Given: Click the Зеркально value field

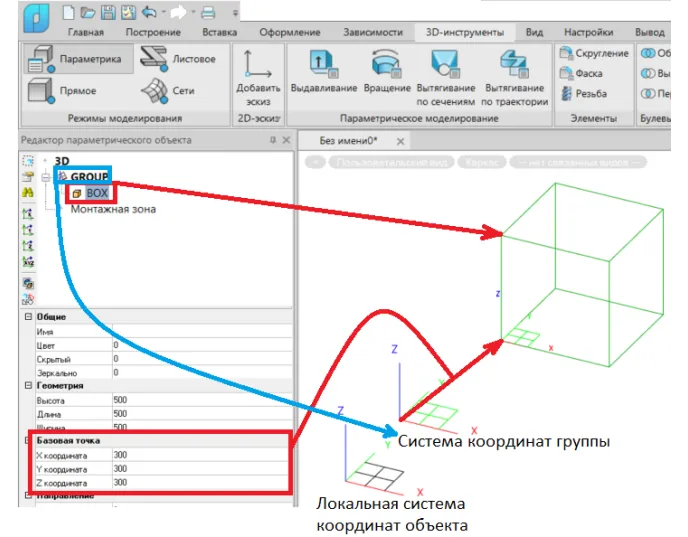Looking at the screenshot, I should pos(202,372).
